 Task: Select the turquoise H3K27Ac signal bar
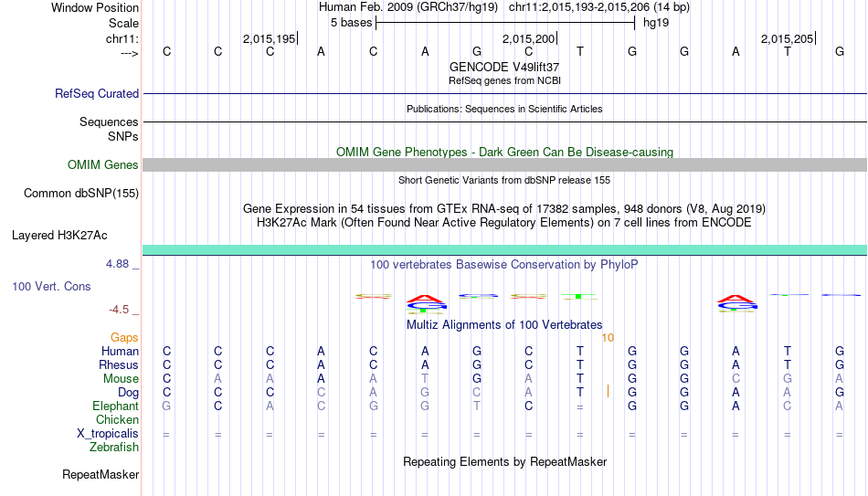point(505,249)
